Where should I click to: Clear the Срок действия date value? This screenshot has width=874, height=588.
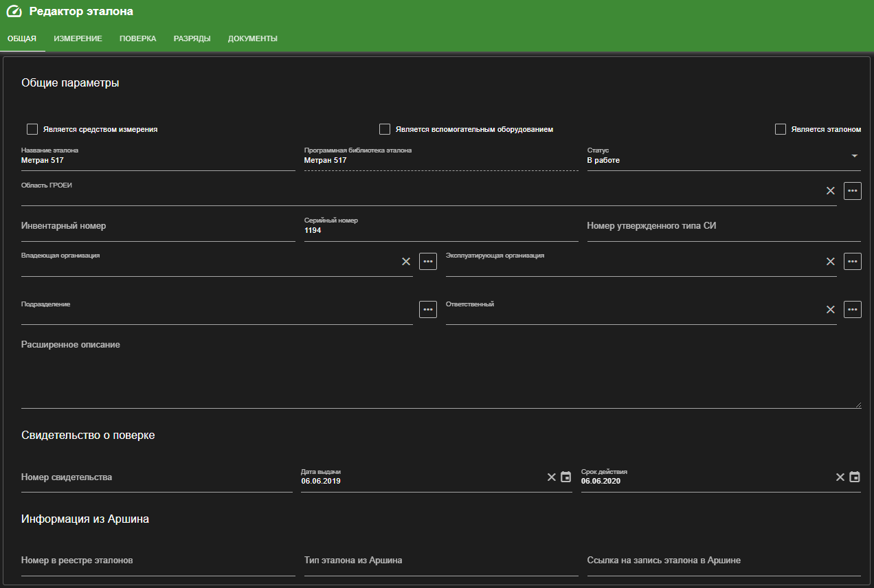point(840,477)
